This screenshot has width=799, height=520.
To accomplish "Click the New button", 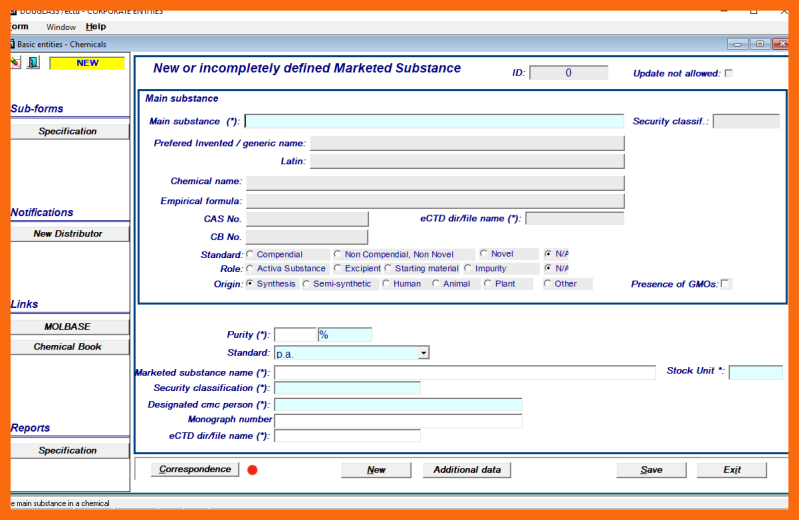I will coord(376,470).
